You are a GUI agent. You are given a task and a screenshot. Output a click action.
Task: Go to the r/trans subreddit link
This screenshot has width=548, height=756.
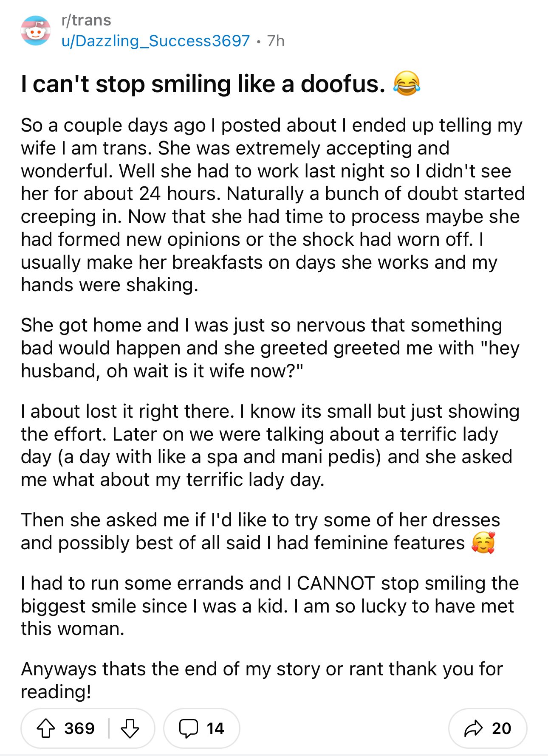pyautogui.click(x=86, y=20)
